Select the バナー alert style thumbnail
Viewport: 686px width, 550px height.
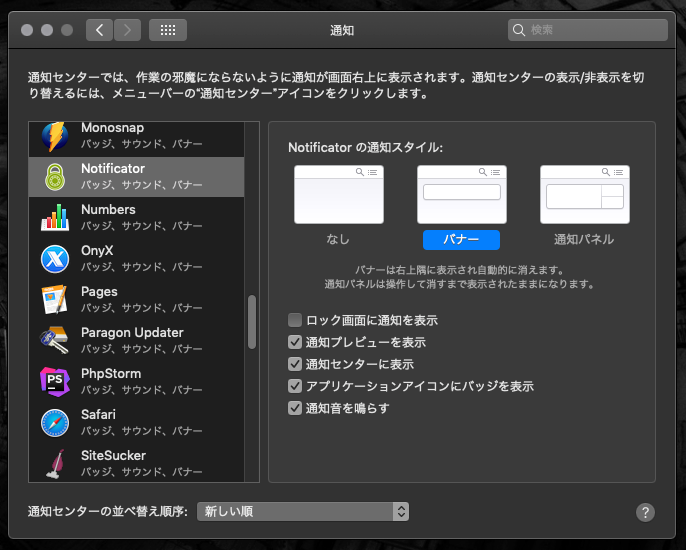[x=462, y=195]
